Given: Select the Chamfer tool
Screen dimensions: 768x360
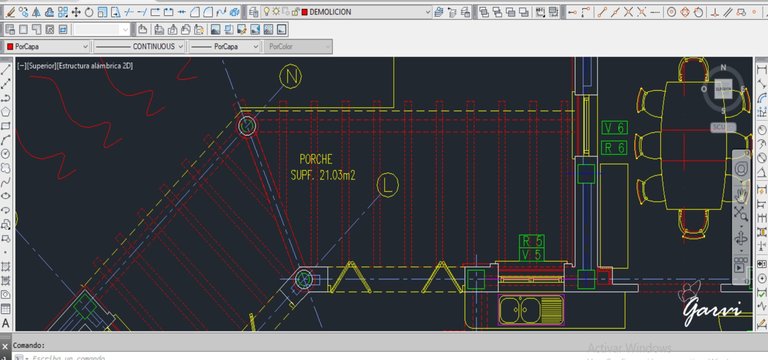Looking at the screenshot, I should pyautogui.click(x=194, y=12).
